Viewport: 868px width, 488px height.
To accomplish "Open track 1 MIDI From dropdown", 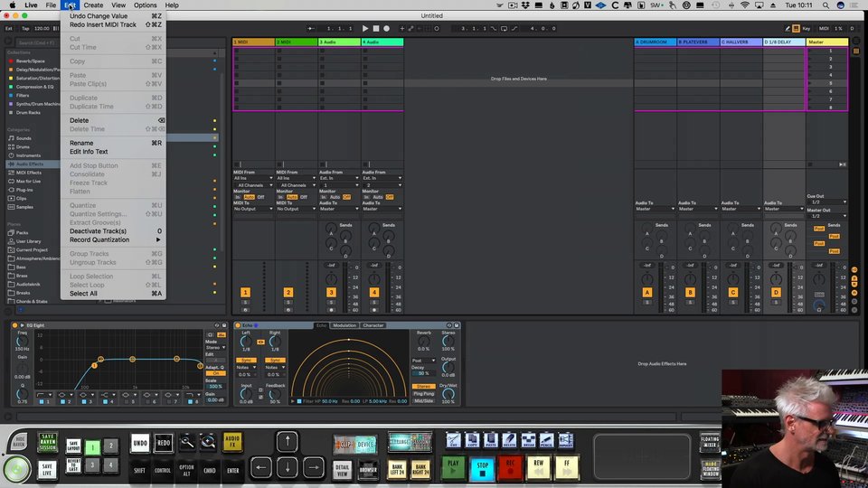I will click(253, 178).
